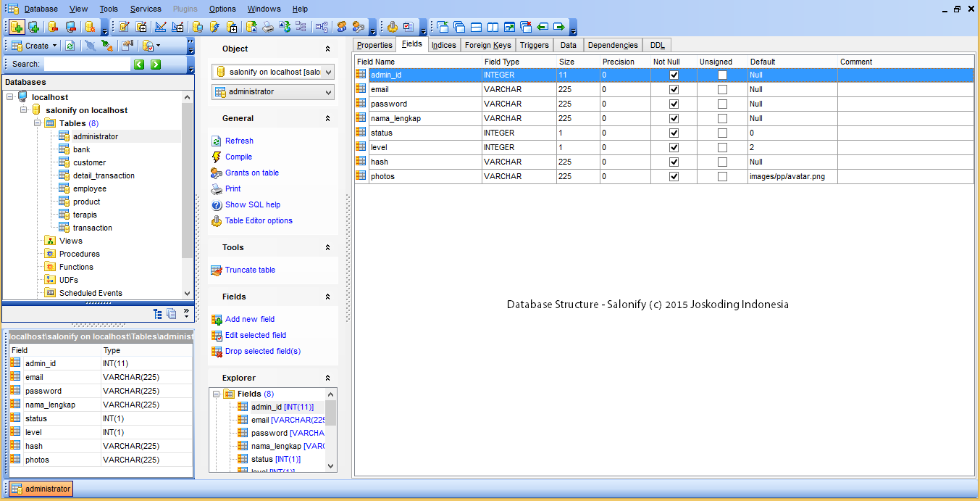The height and width of the screenshot is (501, 980).
Task: Toggle Unsigned checkbox for admin_id
Action: click(x=722, y=75)
